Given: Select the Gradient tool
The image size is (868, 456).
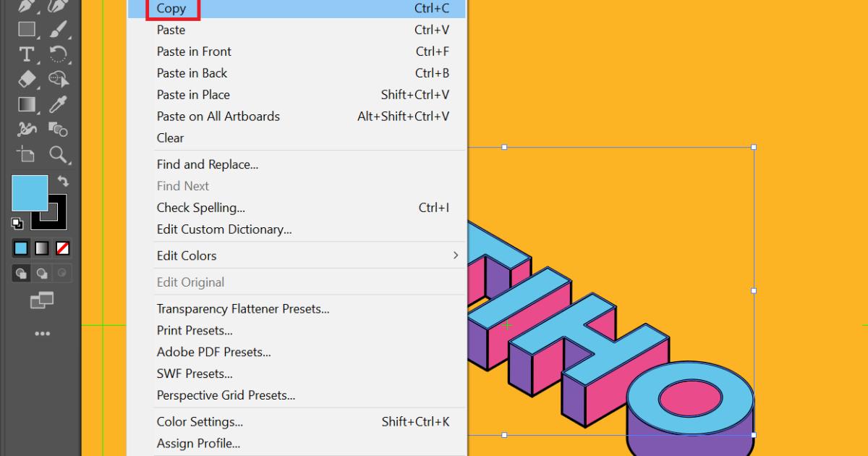Looking at the screenshot, I should pos(27,104).
